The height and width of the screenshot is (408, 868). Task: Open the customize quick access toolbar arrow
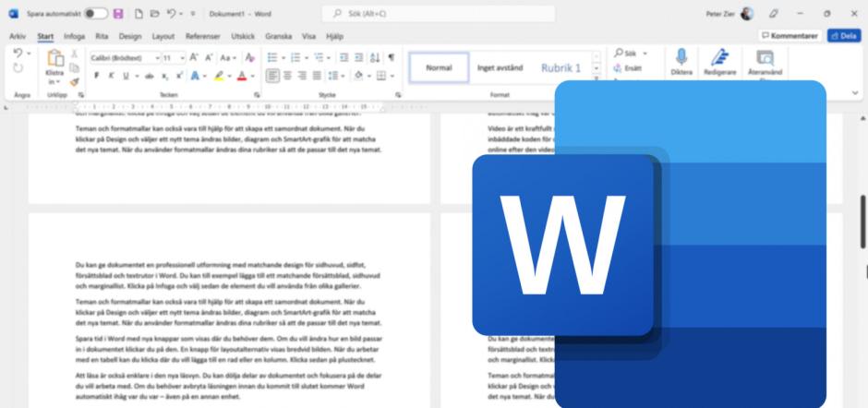coord(193,14)
